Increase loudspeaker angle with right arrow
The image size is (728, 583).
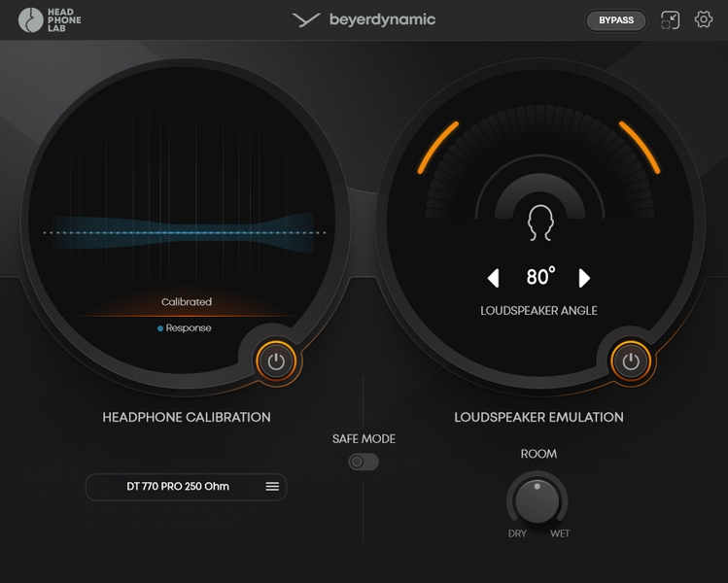click(x=584, y=279)
